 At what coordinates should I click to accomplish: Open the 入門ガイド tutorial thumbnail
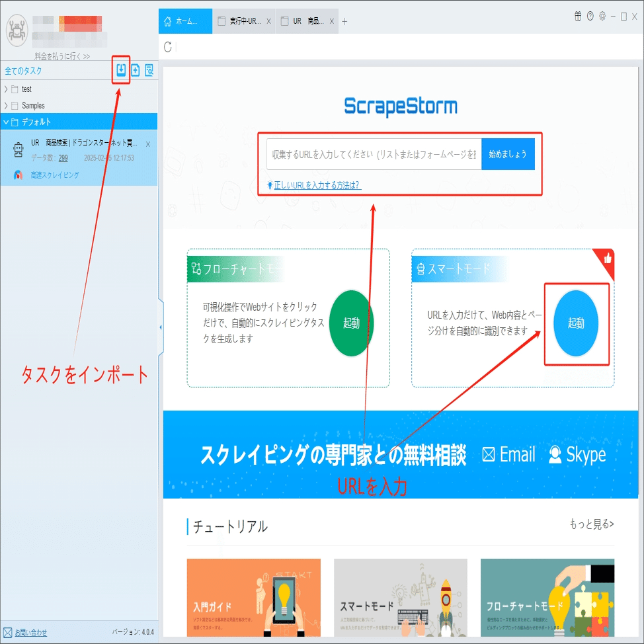coord(253,598)
